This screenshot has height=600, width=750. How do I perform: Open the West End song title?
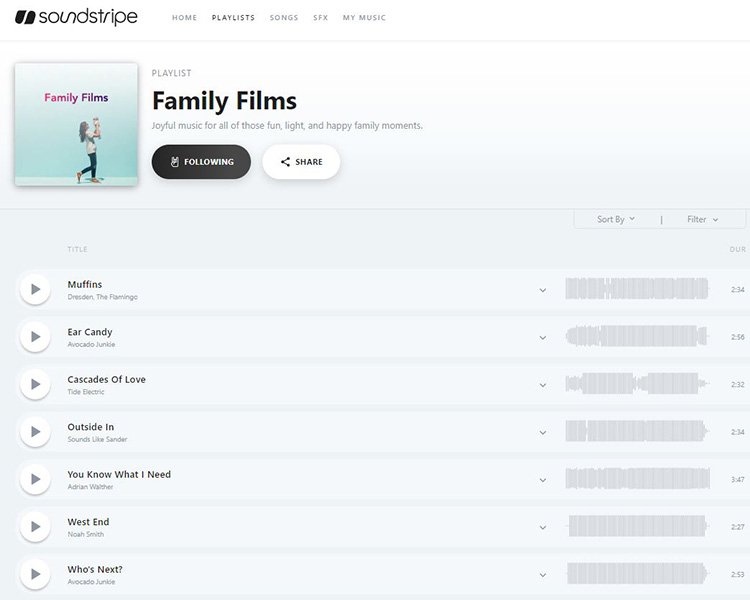(88, 522)
